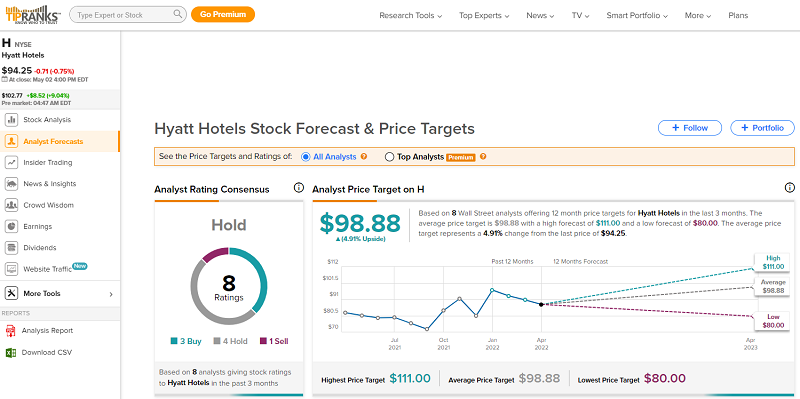Download CSV via the Excel icon
This screenshot has height=399, width=800.
point(10,353)
